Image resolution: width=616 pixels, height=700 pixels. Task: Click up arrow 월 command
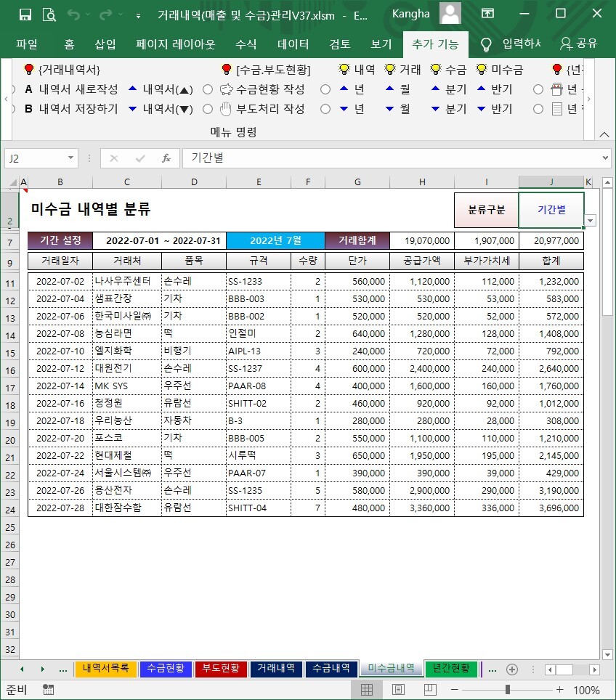coord(397,89)
